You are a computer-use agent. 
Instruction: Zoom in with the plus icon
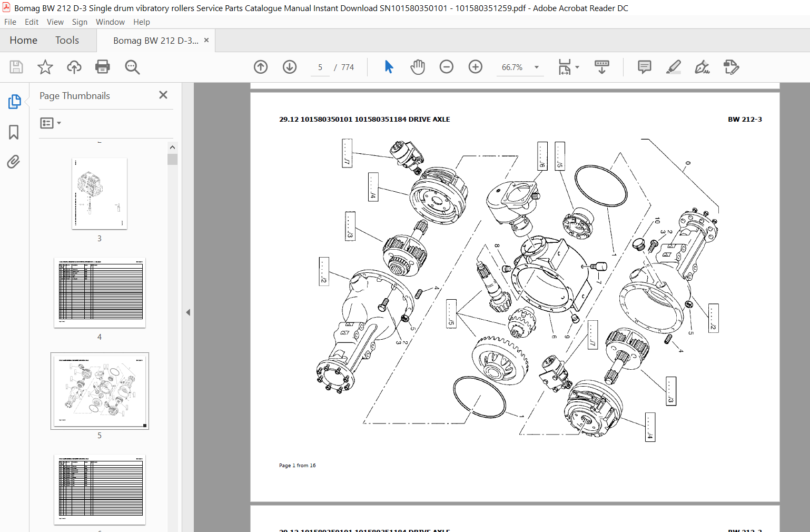[476, 67]
